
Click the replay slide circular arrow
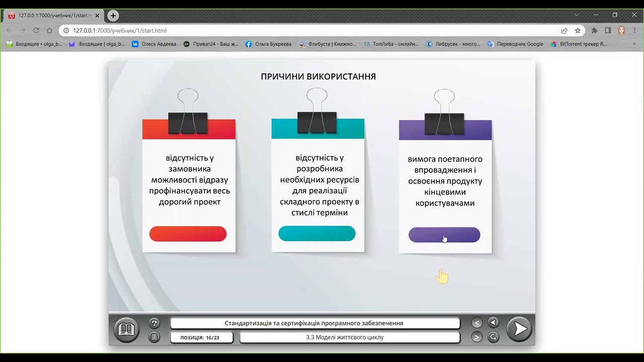coord(494,337)
